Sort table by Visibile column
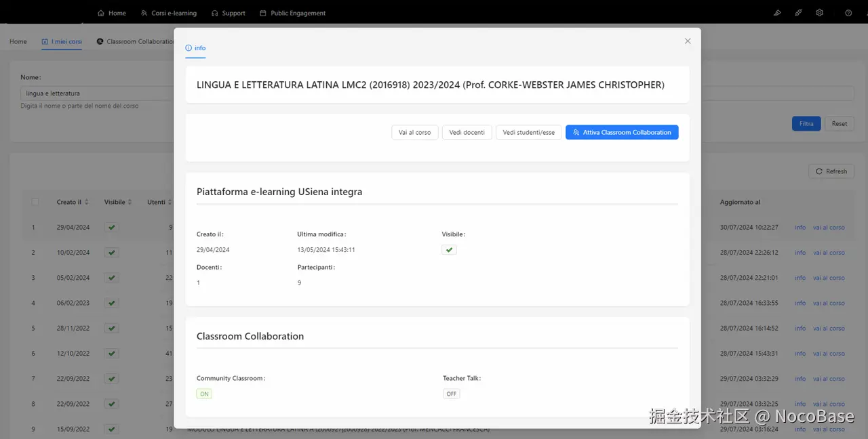 119,202
